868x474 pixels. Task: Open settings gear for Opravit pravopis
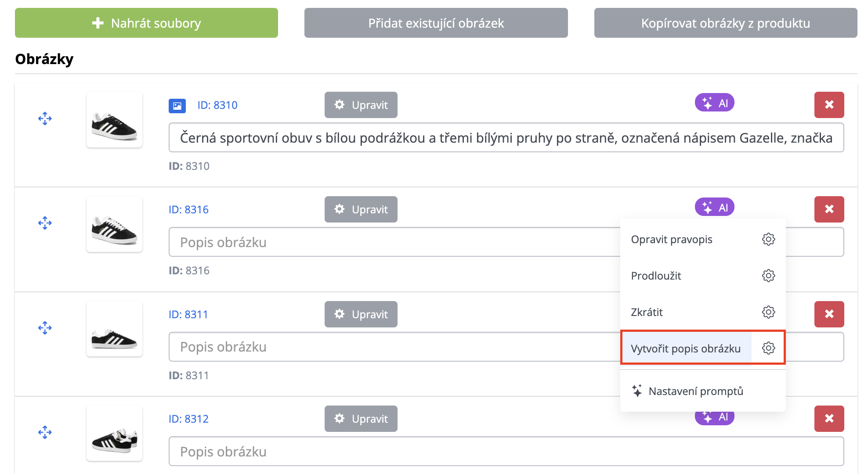pos(768,239)
